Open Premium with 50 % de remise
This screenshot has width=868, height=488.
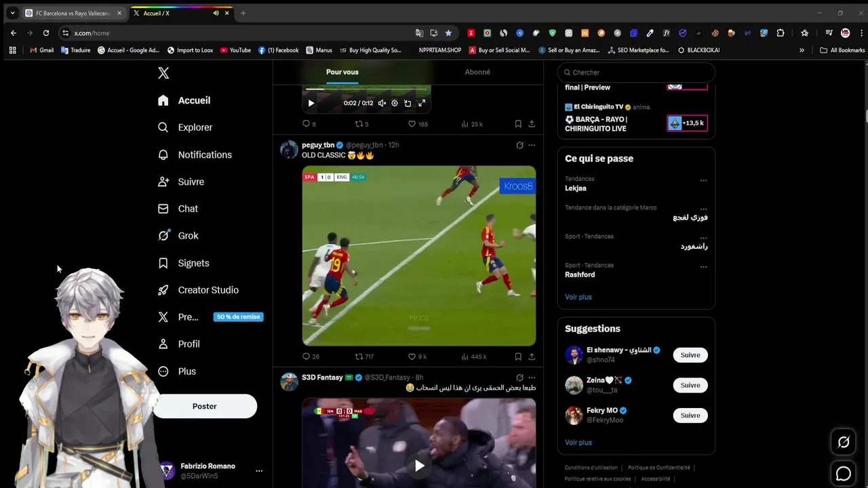click(x=210, y=317)
